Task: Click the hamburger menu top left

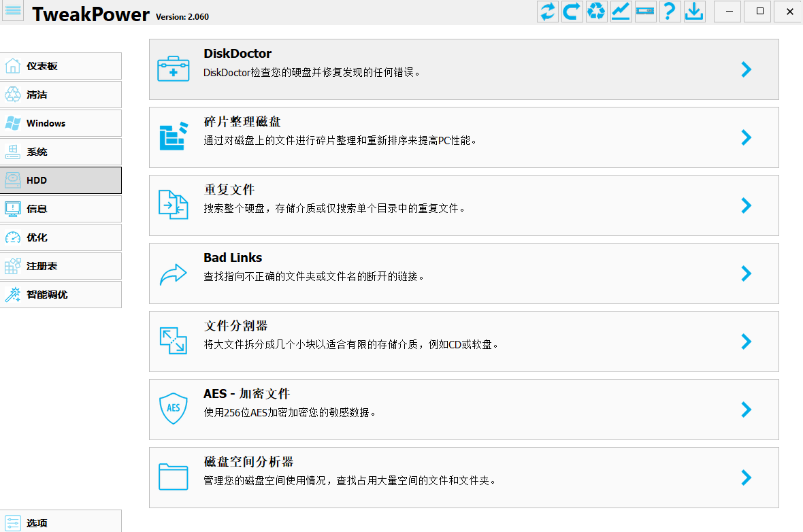Action: [13, 11]
